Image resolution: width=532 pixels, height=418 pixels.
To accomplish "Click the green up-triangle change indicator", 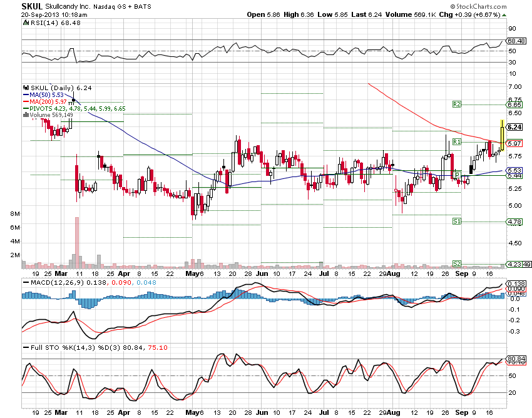I will point(504,15).
